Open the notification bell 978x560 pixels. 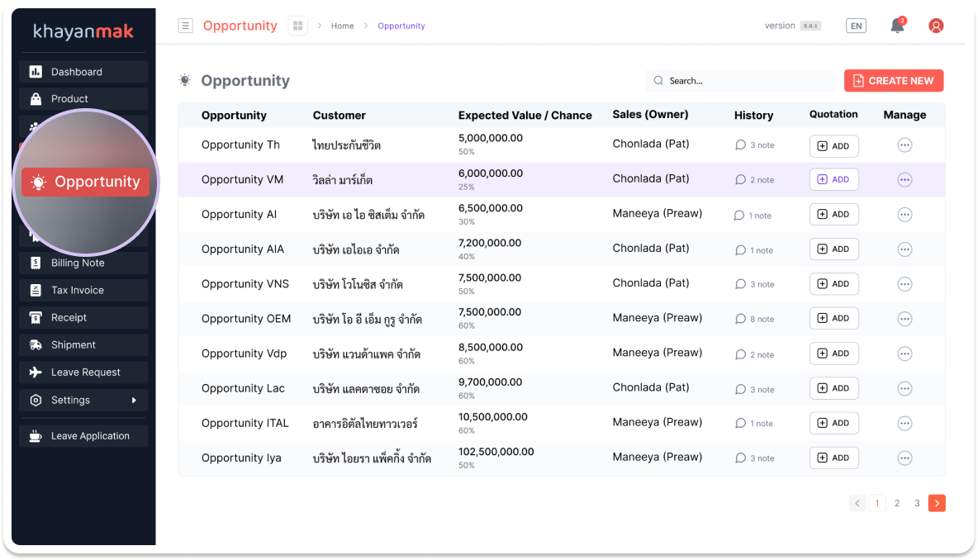click(897, 26)
